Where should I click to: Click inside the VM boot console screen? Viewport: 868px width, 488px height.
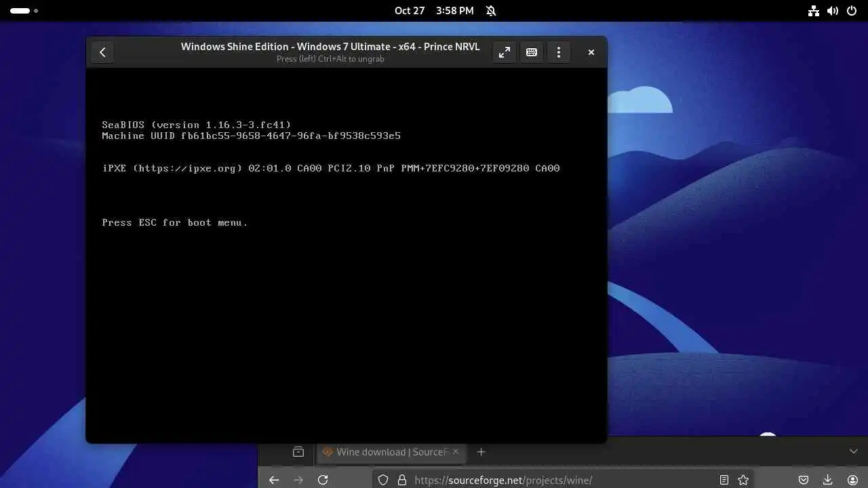click(346, 255)
